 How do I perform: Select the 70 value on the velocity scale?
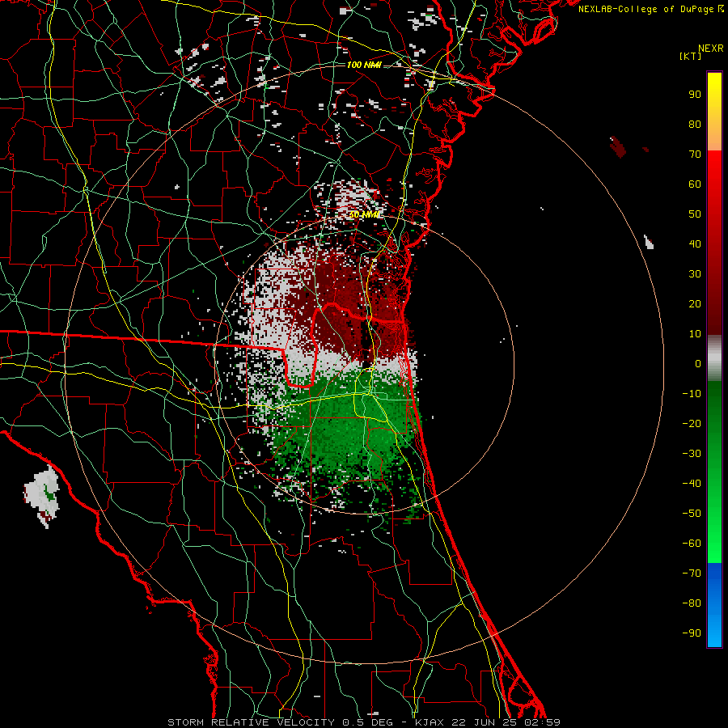click(x=695, y=154)
